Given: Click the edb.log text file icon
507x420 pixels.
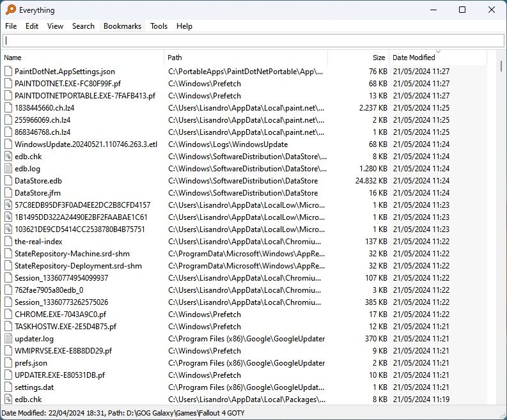Looking at the screenshot, I should [x=8, y=169].
